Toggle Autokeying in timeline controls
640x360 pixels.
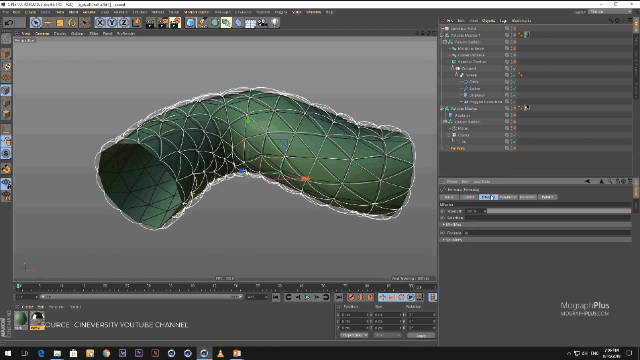(x=361, y=297)
